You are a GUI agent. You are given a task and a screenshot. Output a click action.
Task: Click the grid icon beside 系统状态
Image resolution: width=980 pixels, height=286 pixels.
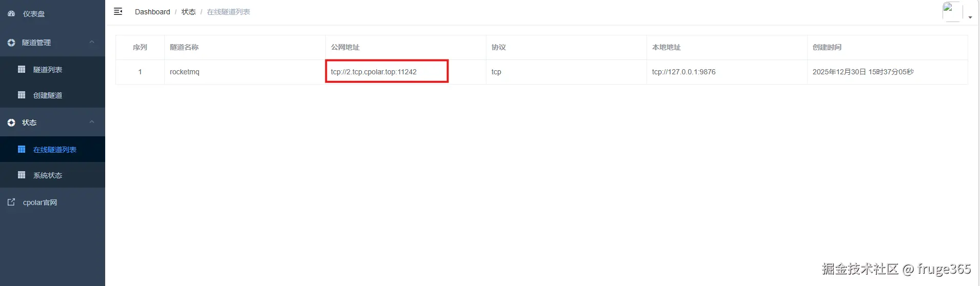22,175
